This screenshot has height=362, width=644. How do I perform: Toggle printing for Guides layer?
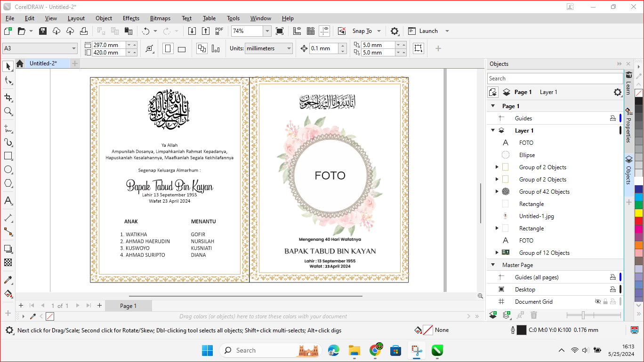pos(613,118)
